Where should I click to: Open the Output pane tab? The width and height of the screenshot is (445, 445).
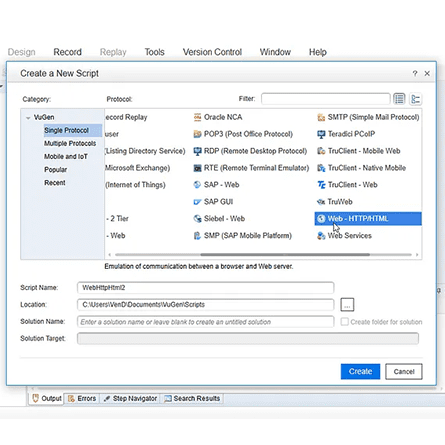pos(47,398)
